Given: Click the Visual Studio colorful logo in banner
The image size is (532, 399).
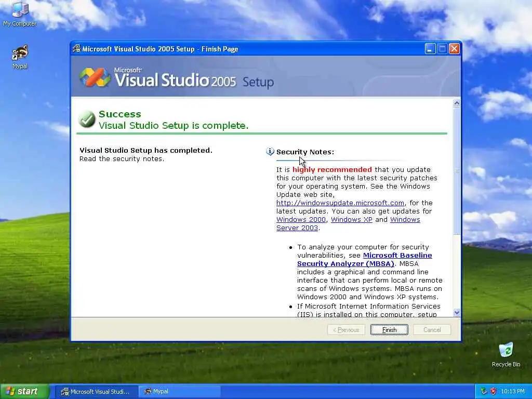Looking at the screenshot, I should tap(95, 77).
